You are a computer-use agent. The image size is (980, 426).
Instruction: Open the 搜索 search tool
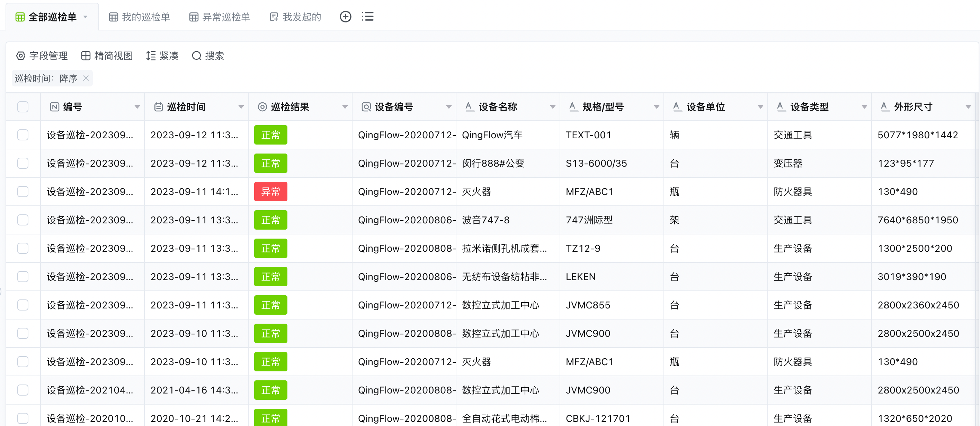point(208,56)
